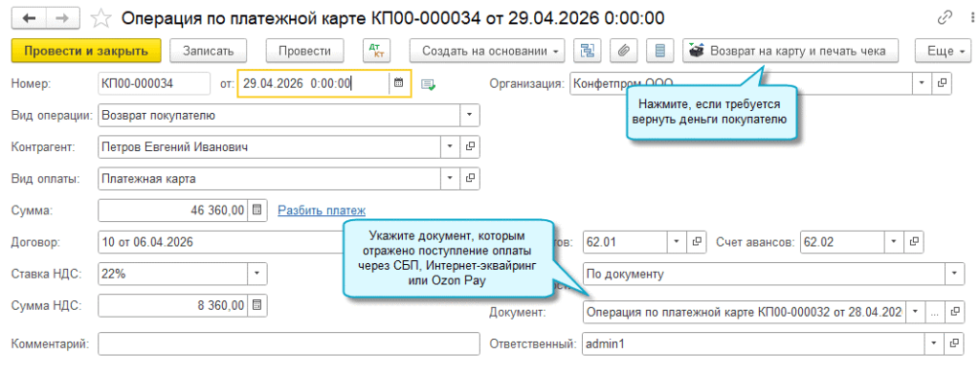Copy link to document icon
The height and width of the screenshot is (376, 980).
945,18
